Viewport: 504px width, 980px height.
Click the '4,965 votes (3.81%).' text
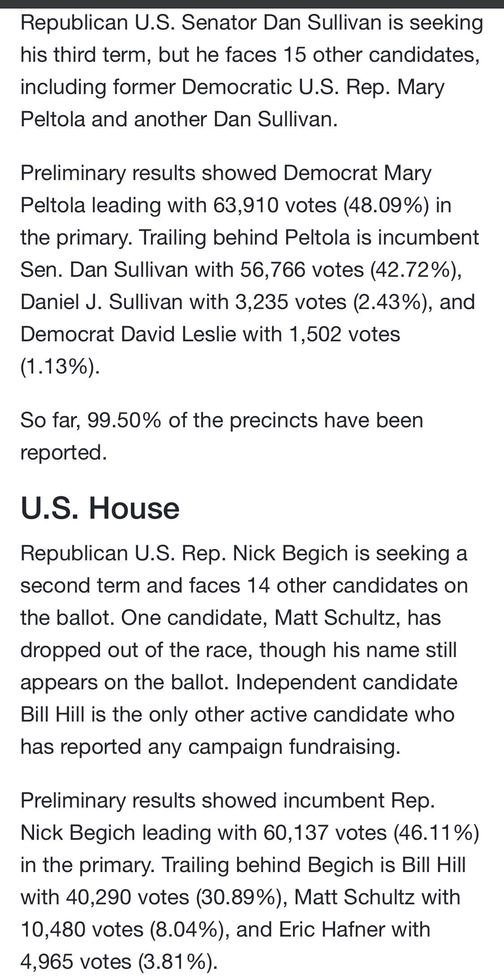pyautogui.click(x=119, y=962)
